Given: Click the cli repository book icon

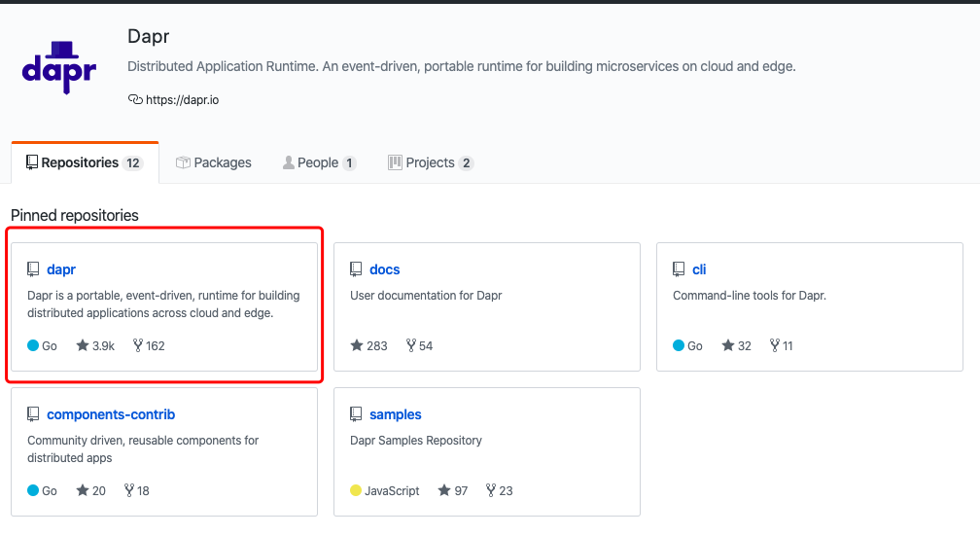Looking at the screenshot, I should (x=679, y=269).
